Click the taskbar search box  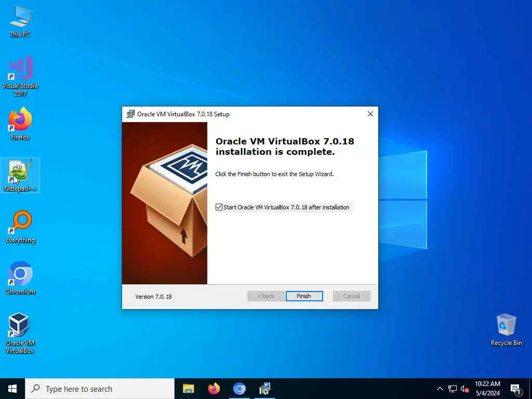point(100,389)
